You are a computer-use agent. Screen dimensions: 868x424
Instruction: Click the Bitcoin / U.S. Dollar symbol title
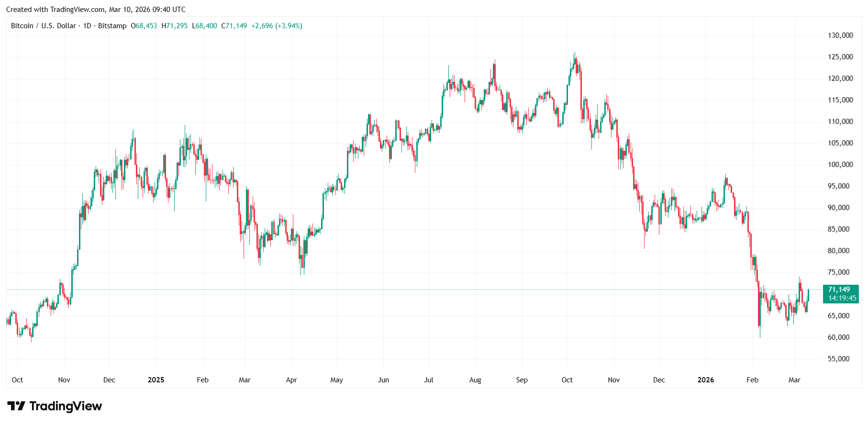coord(43,26)
